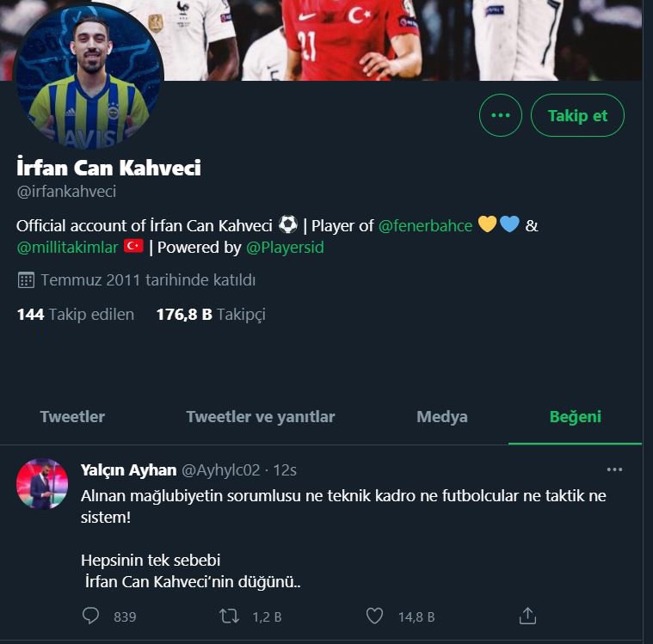Viewport: 653px width, 644px height.
Task: Click the reply icon under the tweet
Action: (91, 616)
